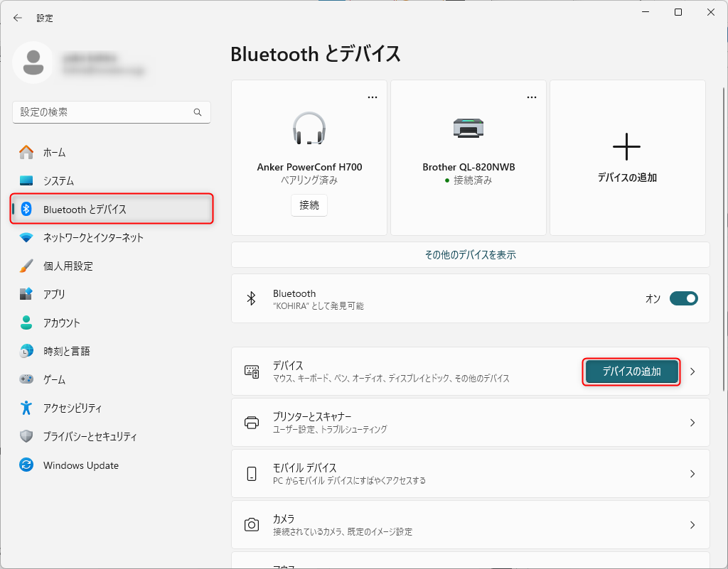Image resolution: width=728 pixels, height=569 pixels.
Task: Select ネットワークとインターネット in the sidebar
Action: (112, 237)
